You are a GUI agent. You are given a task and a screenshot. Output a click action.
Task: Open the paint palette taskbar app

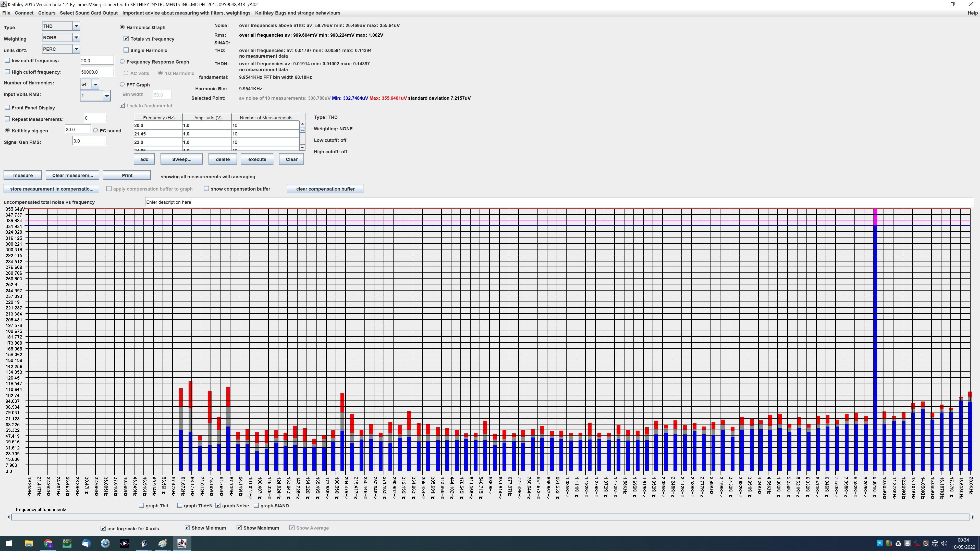(163, 543)
